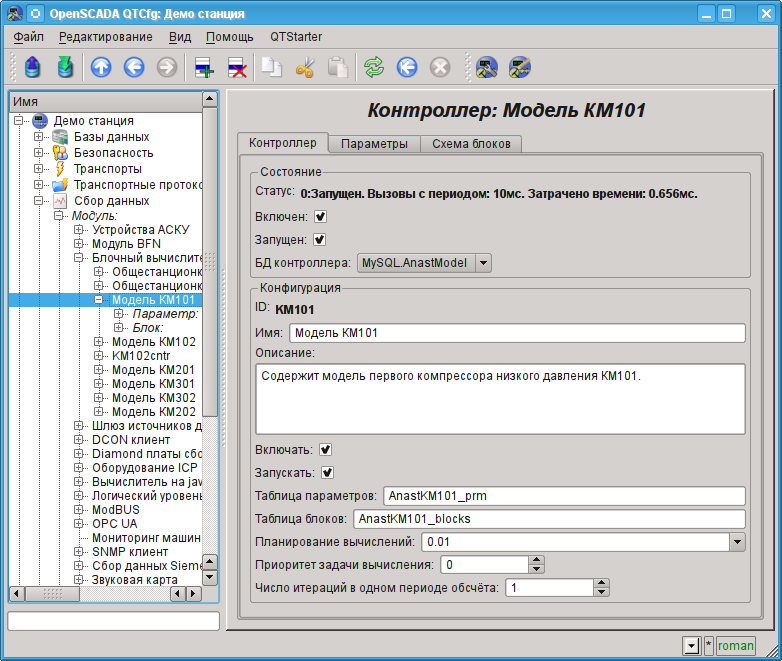Click the save to database icon

[x=65, y=67]
